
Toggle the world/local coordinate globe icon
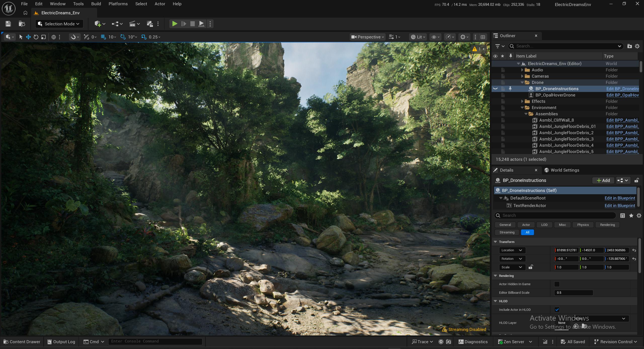(54, 37)
